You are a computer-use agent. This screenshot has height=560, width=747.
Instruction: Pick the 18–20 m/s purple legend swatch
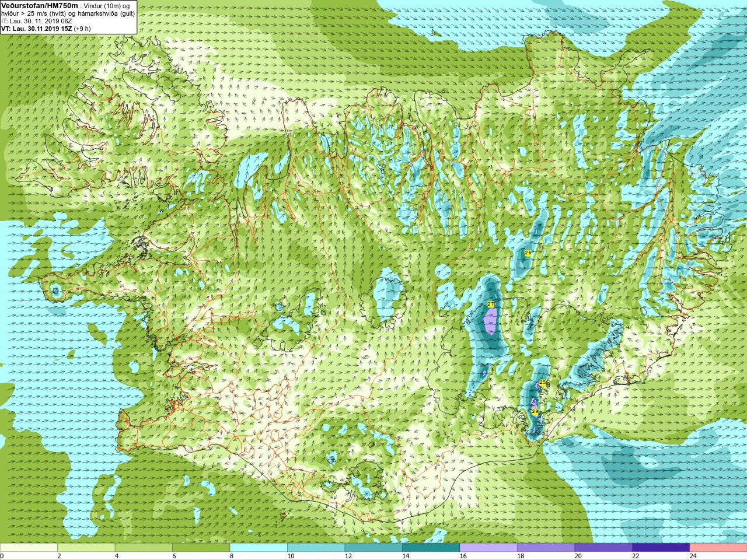coord(546,548)
